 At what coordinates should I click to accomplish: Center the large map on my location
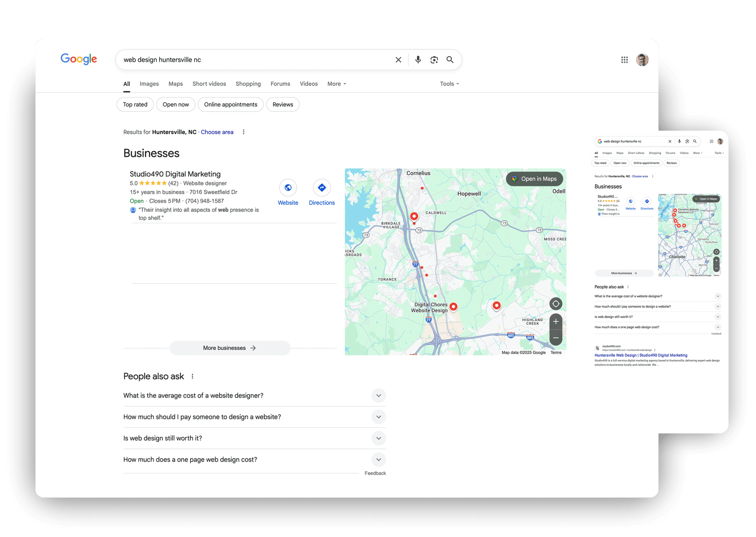(x=556, y=304)
